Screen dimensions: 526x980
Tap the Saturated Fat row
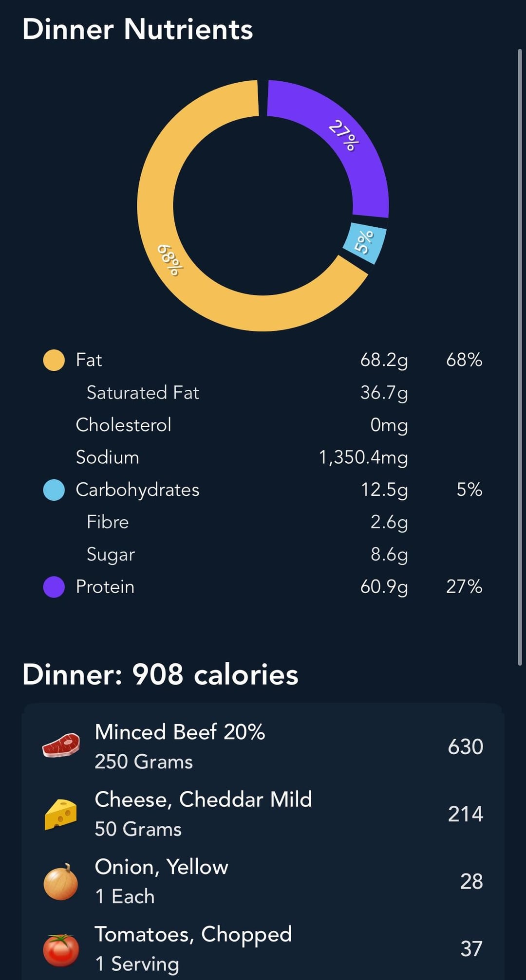pyautogui.click(x=143, y=393)
